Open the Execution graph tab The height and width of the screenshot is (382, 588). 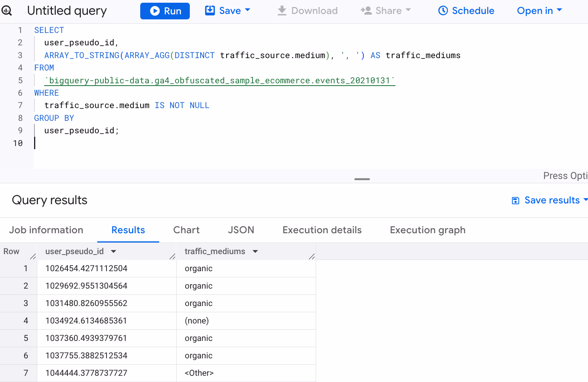coord(428,230)
